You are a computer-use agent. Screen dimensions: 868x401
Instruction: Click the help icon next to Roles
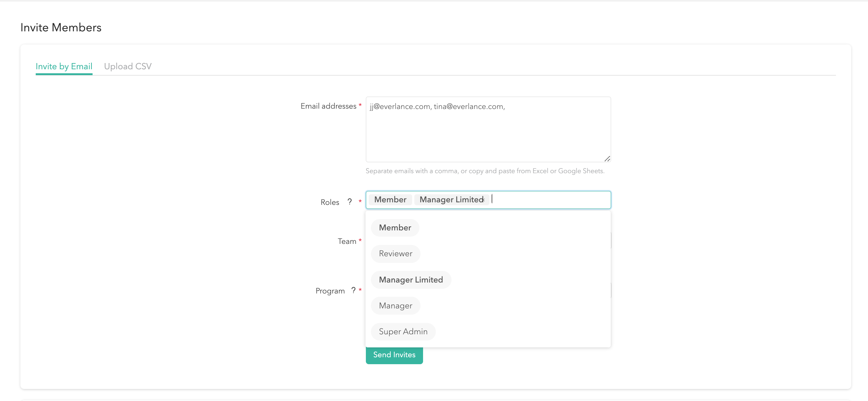(349, 202)
